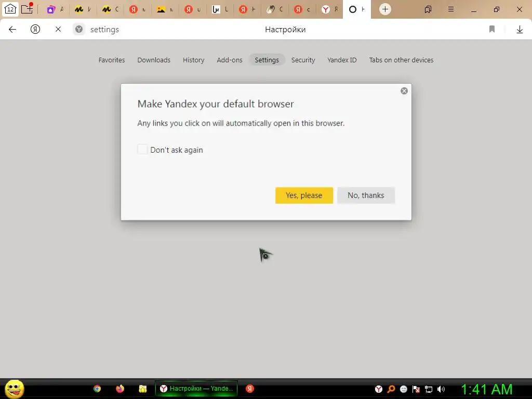The height and width of the screenshot is (399, 532).
Task: Open the browser hamburger menu
Action: click(451, 9)
